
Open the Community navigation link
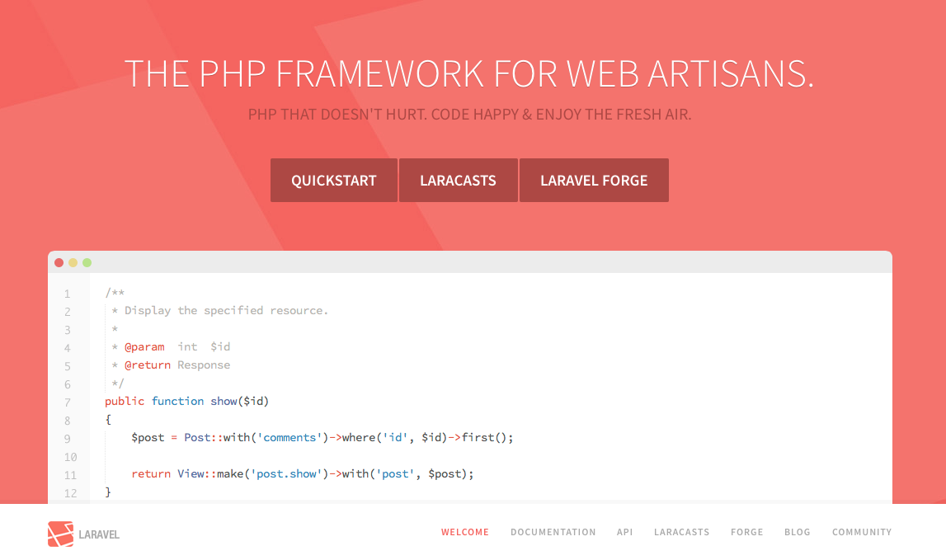(862, 532)
